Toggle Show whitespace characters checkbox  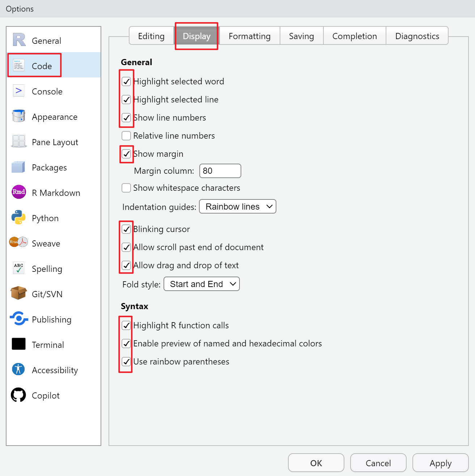coord(126,188)
